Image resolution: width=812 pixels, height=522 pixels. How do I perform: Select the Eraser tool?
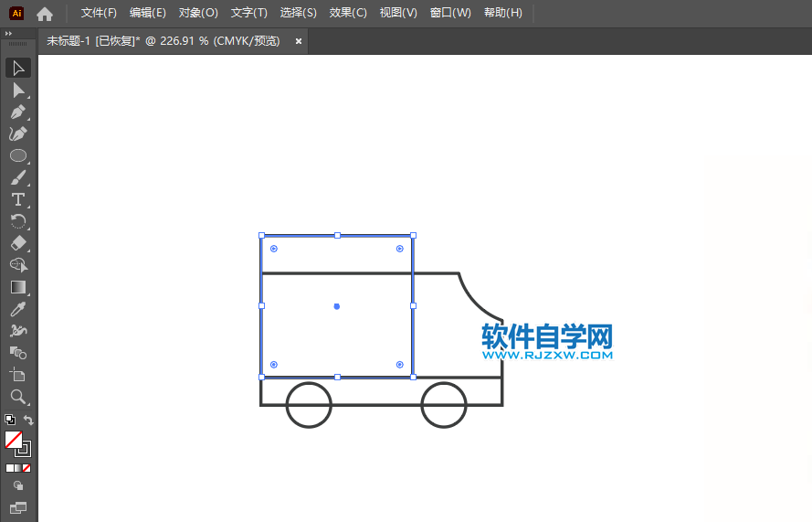tap(18, 243)
